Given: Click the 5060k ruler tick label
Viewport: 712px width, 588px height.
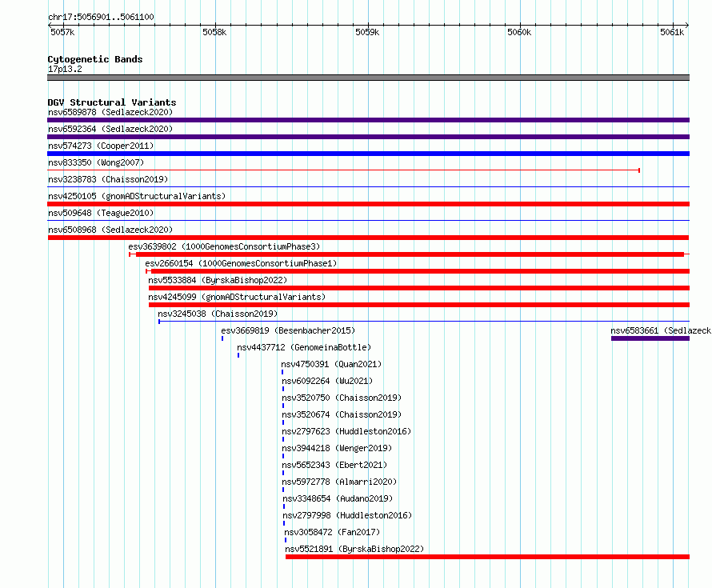Looking at the screenshot, I should (x=519, y=32).
